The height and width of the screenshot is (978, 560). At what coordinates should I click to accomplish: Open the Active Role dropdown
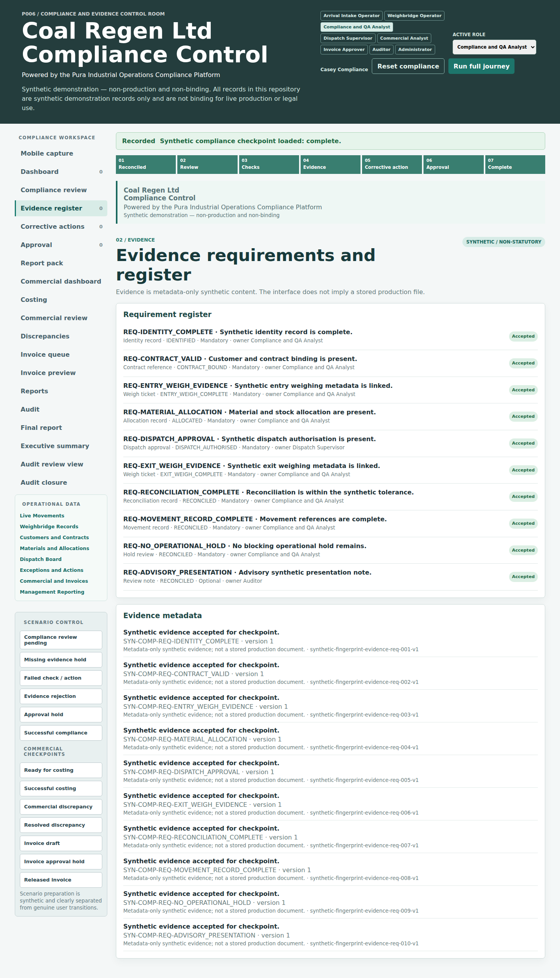(x=494, y=47)
